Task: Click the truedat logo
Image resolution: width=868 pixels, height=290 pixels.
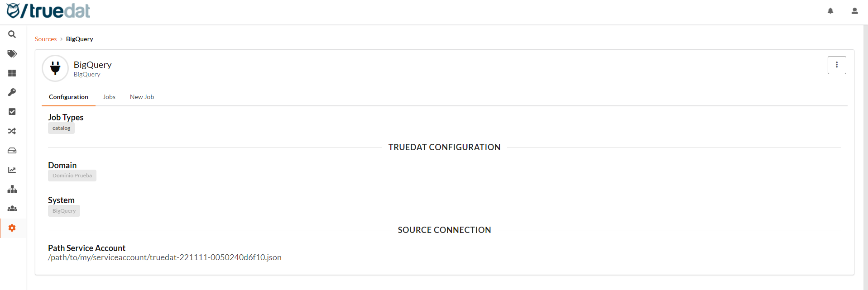Action: pyautogui.click(x=48, y=11)
